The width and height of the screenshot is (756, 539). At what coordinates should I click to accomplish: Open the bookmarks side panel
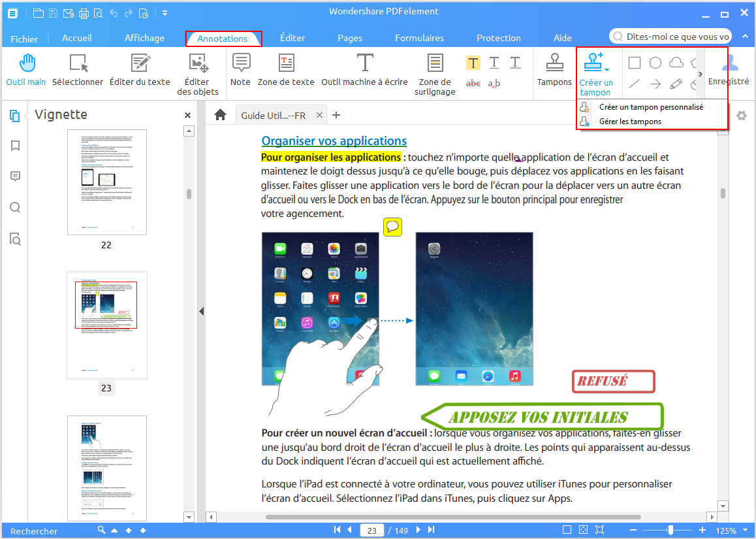pos(16,146)
